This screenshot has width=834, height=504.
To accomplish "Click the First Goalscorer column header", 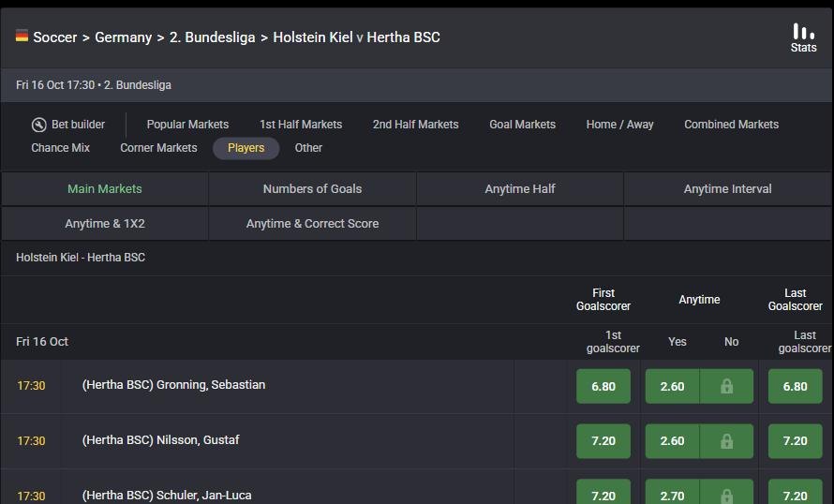I will pos(603,300).
